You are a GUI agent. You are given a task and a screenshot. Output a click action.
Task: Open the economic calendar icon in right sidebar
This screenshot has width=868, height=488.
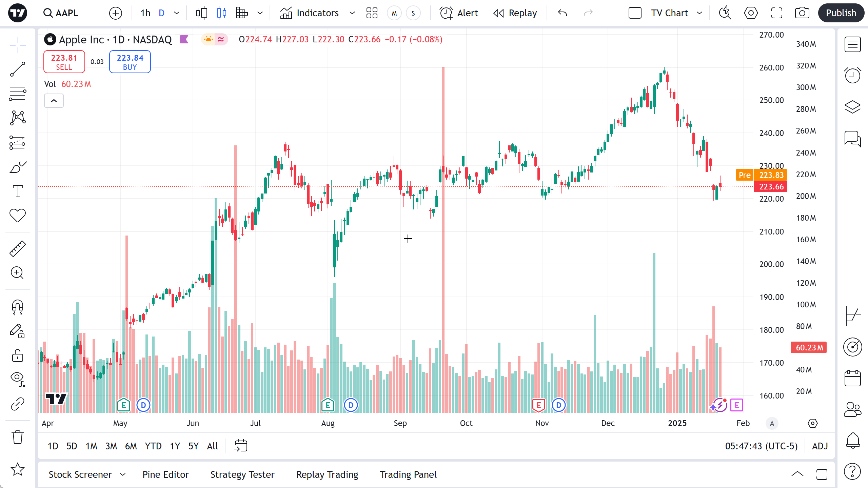pyautogui.click(x=852, y=378)
